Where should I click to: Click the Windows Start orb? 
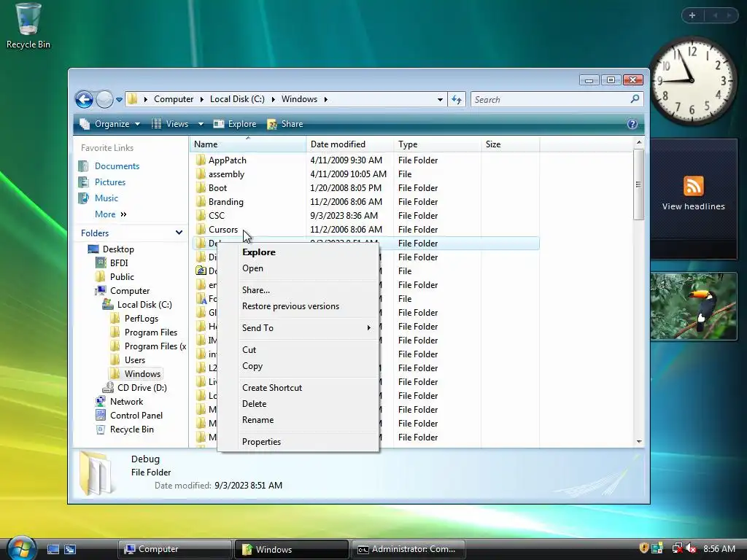(21, 548)
